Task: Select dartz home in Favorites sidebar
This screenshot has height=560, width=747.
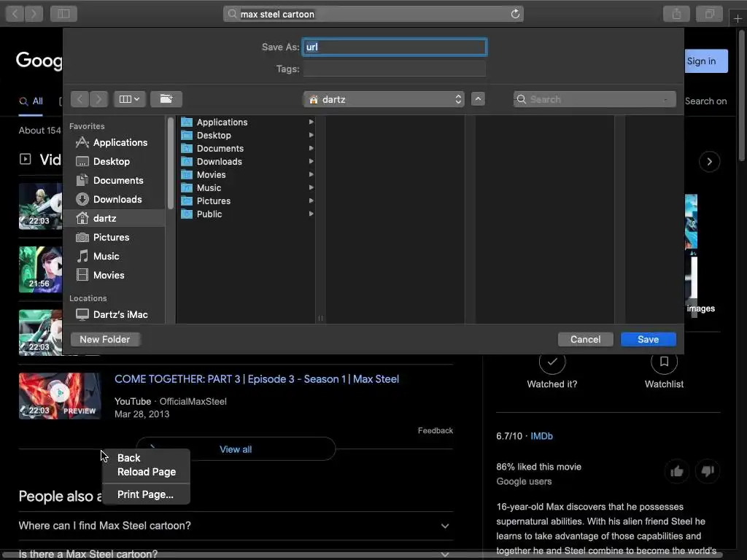Action: tap(113, 218)
